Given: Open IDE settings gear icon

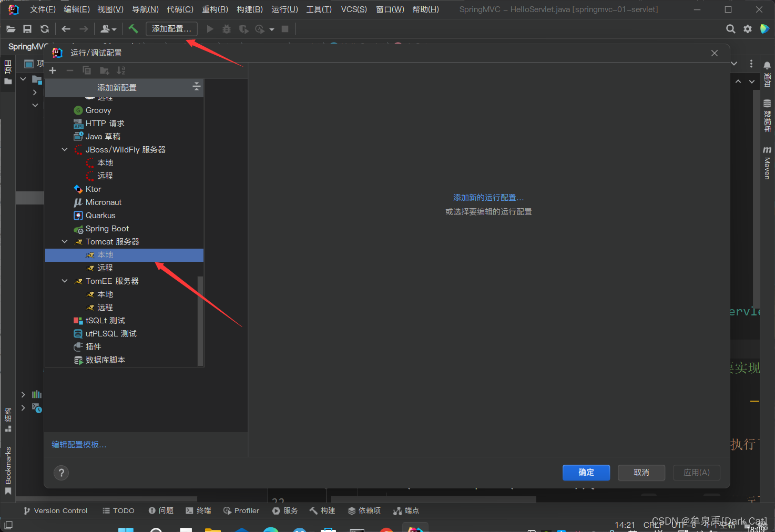Looking at the screenshot, I should click(x=748, y=29).
